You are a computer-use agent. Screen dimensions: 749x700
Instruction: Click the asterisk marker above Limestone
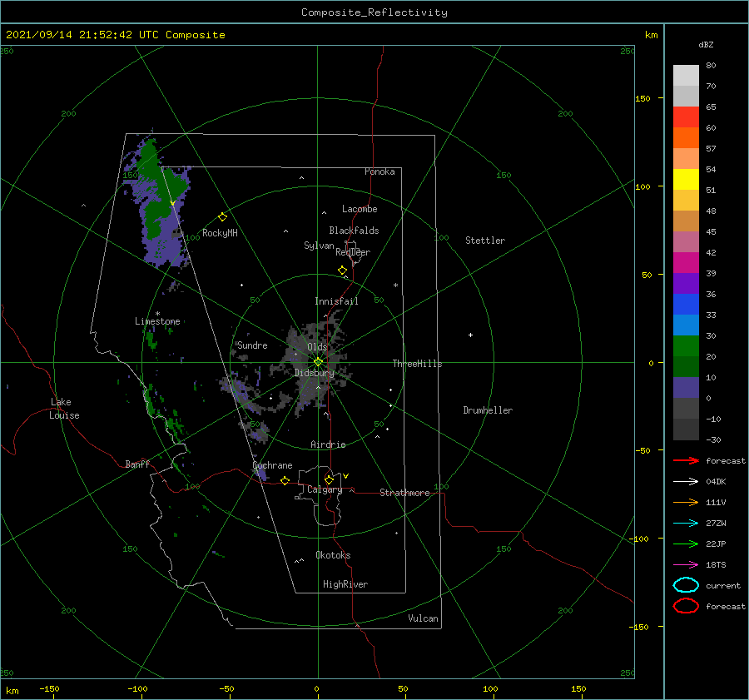(157, 314)
